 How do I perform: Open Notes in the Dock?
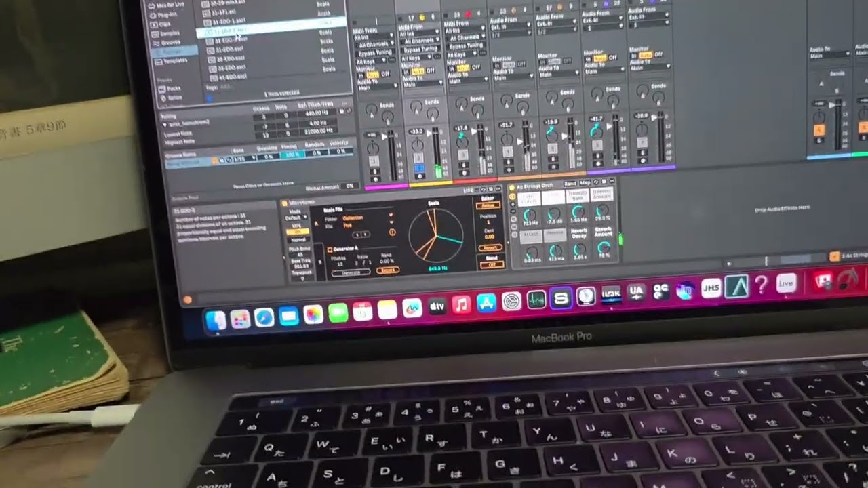(387, 310)
